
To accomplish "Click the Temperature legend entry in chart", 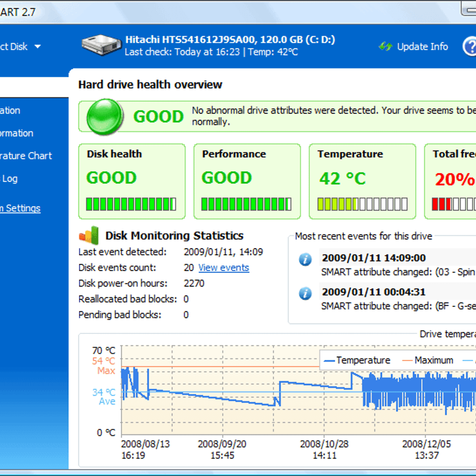I will pyautogui.click(x=357, y=360).
